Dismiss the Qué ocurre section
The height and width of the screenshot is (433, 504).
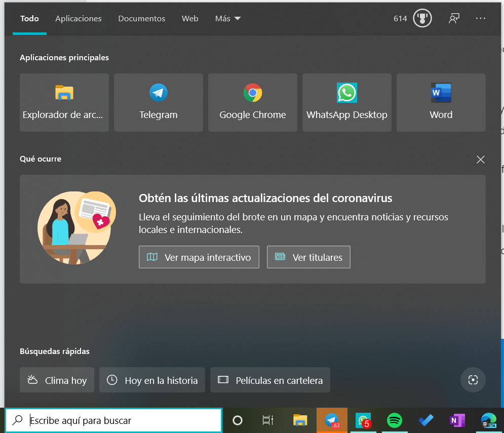481,160
